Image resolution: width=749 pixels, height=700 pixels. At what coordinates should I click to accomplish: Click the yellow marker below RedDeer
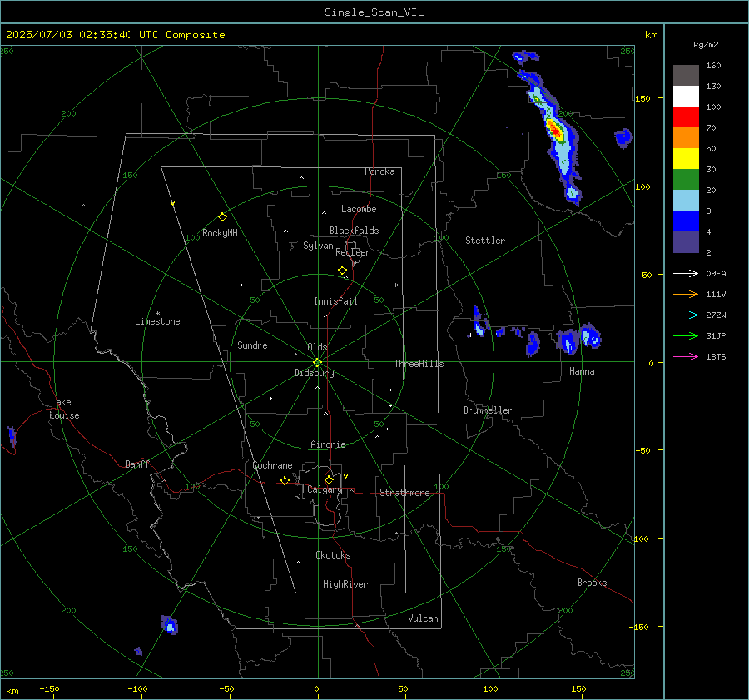pyautogui.click(x=342, y=271)
